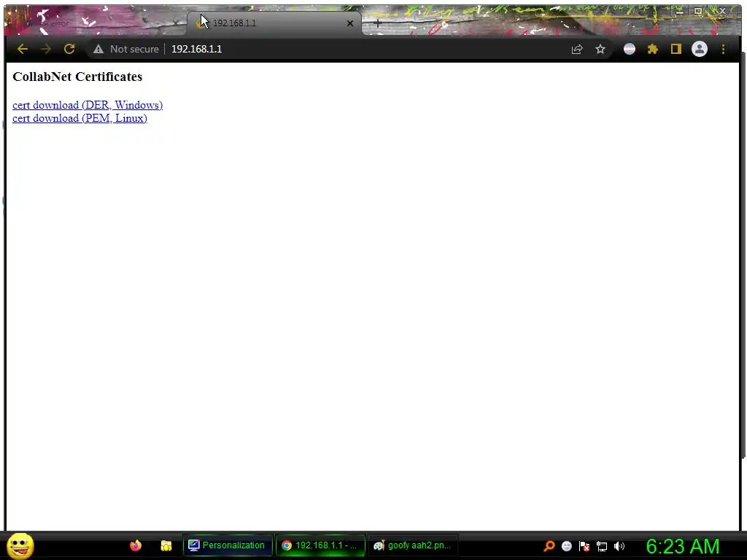Minimize the Chrome window
Viewport: 747px width, 560px height.
coord(680,11)
